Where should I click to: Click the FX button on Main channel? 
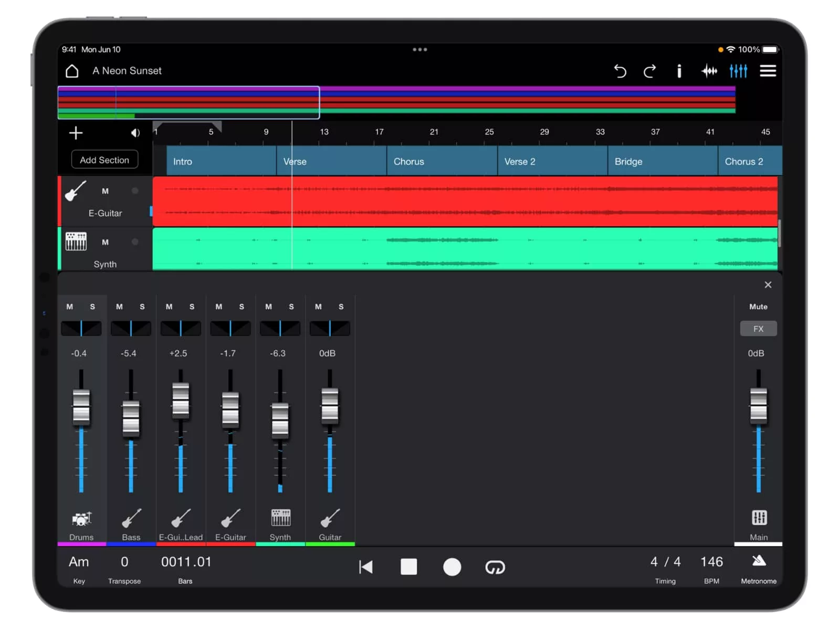point(758,329)
